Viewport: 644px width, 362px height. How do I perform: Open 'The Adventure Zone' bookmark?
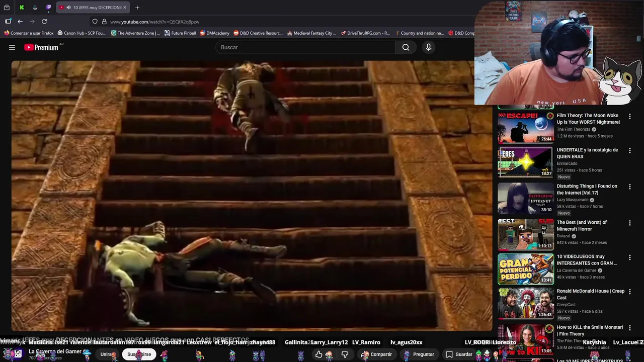tap(135, 33)
